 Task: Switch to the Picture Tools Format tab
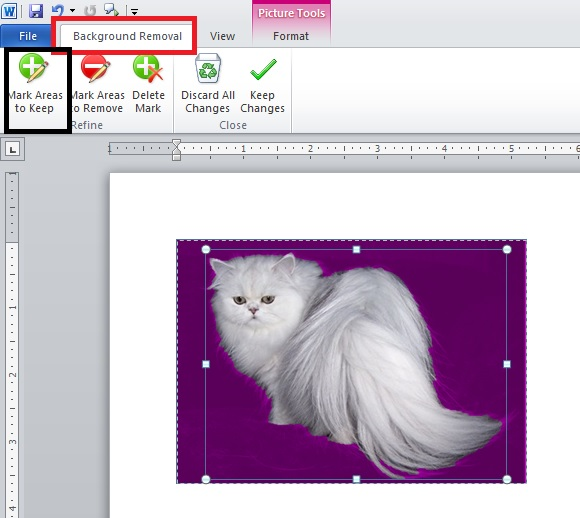[291, 36]
